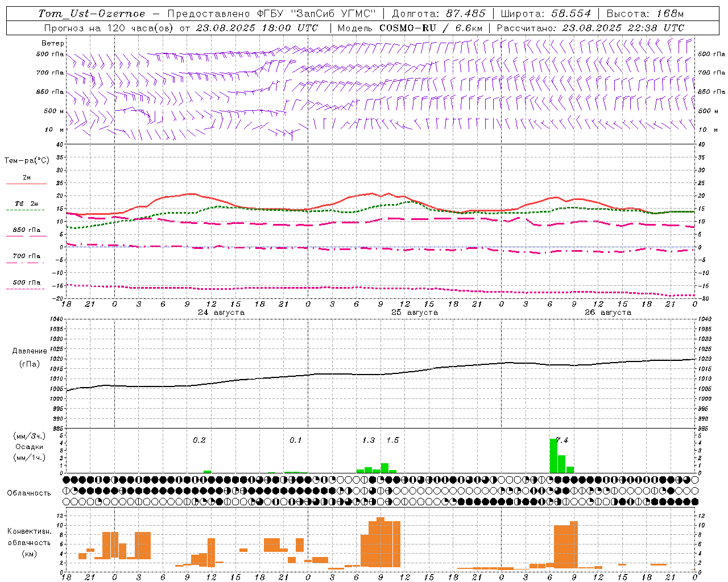Click the Модель COSMO-RU / 6.6км label

pos(410,28)
